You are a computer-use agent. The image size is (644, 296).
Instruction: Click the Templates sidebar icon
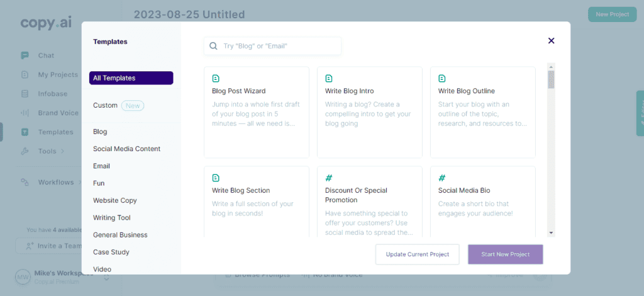coord(25,132)
